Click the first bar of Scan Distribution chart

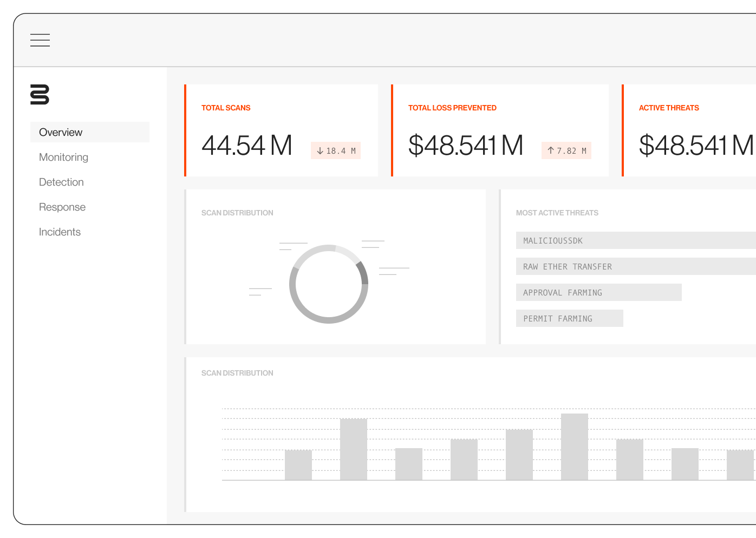pyautogui.click(x=297, y=464)
